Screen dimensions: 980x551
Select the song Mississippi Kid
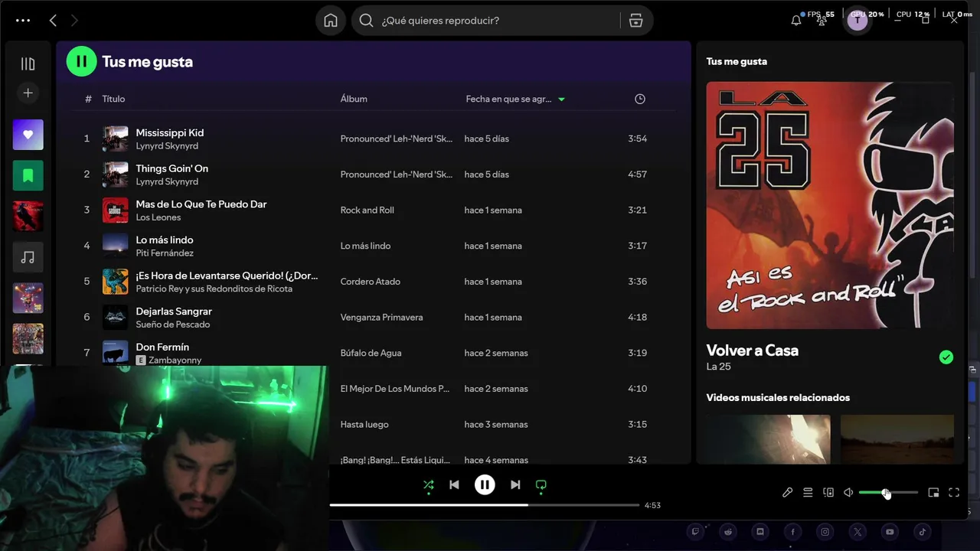[x=170, y=132]
